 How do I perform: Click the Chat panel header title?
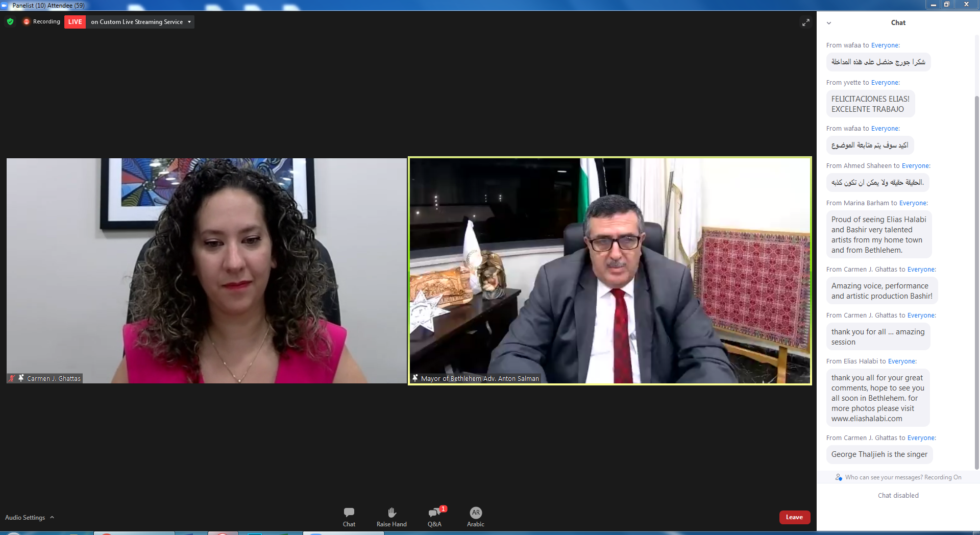898,22
